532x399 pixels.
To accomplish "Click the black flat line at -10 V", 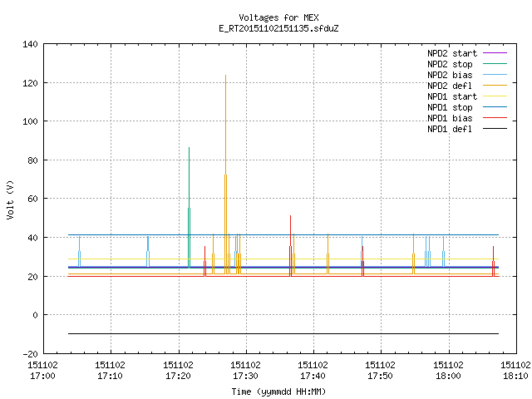I will tap(283, 334).
